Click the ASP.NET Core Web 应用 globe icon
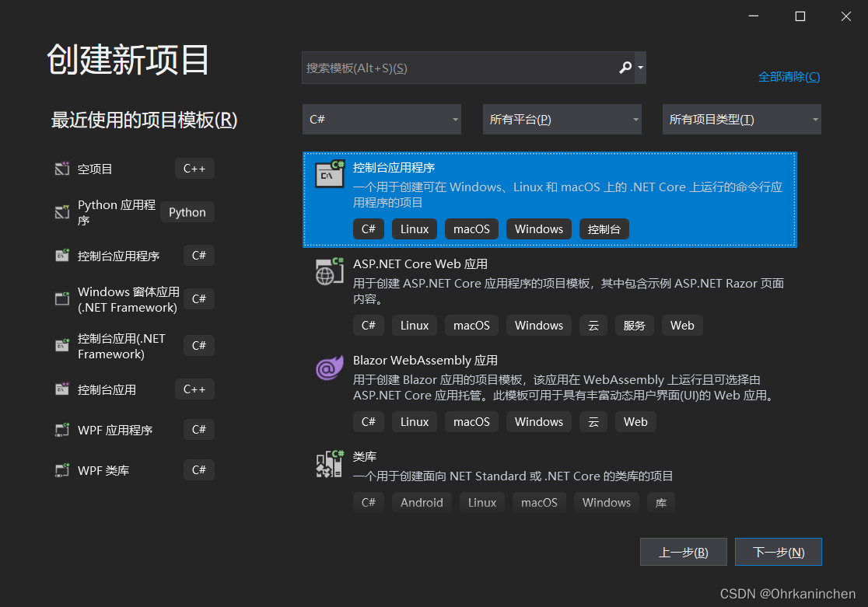 tap(330, 271)
